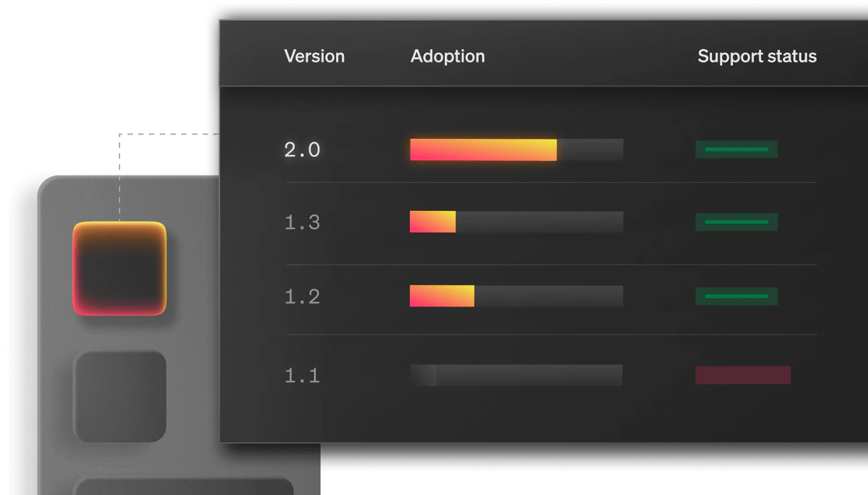The image size is (868, 495).
Task: Click the red support status badge for version 1.1
Action: [x=743, y=375]
